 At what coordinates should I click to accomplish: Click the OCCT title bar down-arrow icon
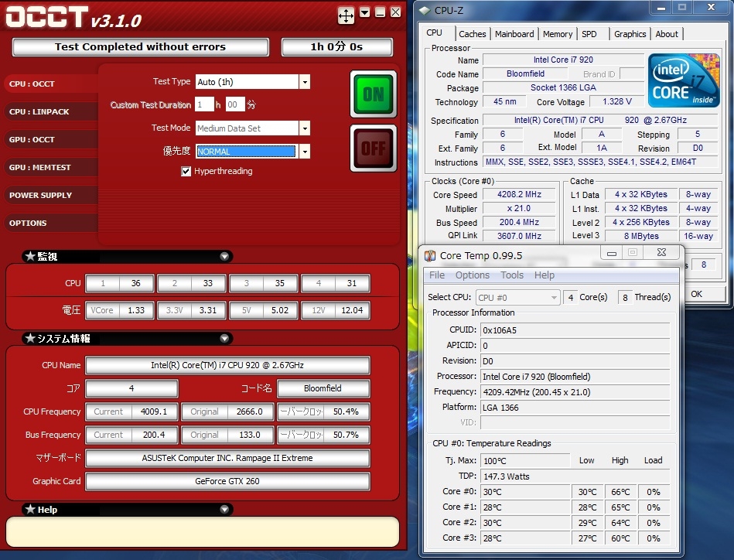pyautogui.click(x=364, y=12)
